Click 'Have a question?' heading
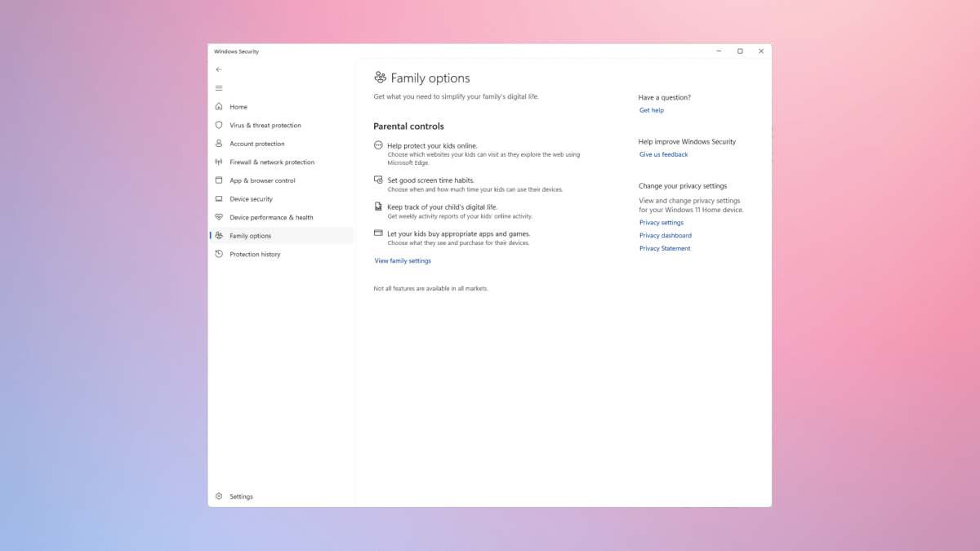Screen dimensions: 980x551 pyautogui.click(x=665, y=97)
